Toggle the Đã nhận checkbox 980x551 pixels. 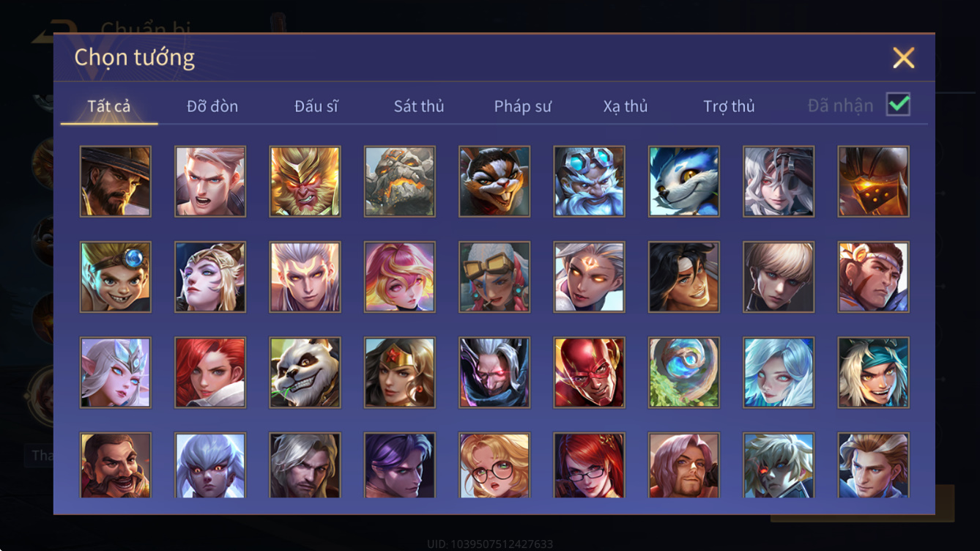(x=898, y=105)
